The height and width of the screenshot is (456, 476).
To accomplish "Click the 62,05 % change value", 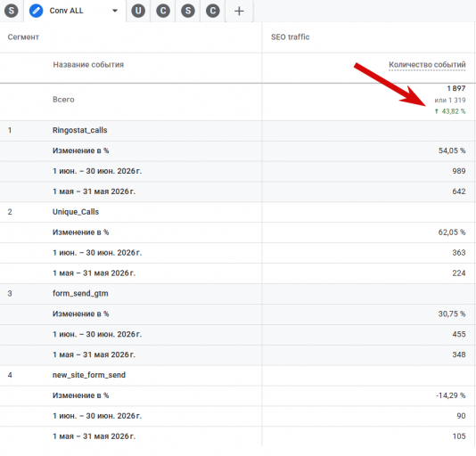I will pyautogui.click(x=452, y=232).
